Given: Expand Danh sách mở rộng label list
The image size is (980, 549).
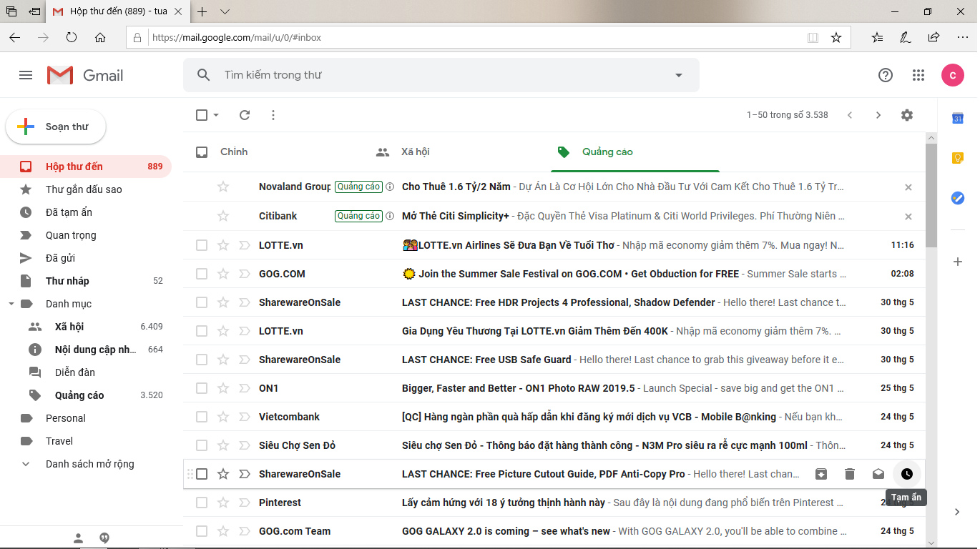Looking at the screenshot, I should click(x=90, y=464).
